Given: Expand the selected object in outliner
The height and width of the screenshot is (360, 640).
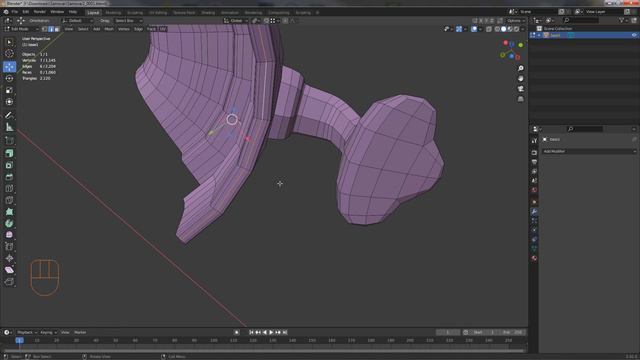Looking at the screenshot, I should [539, 35].
